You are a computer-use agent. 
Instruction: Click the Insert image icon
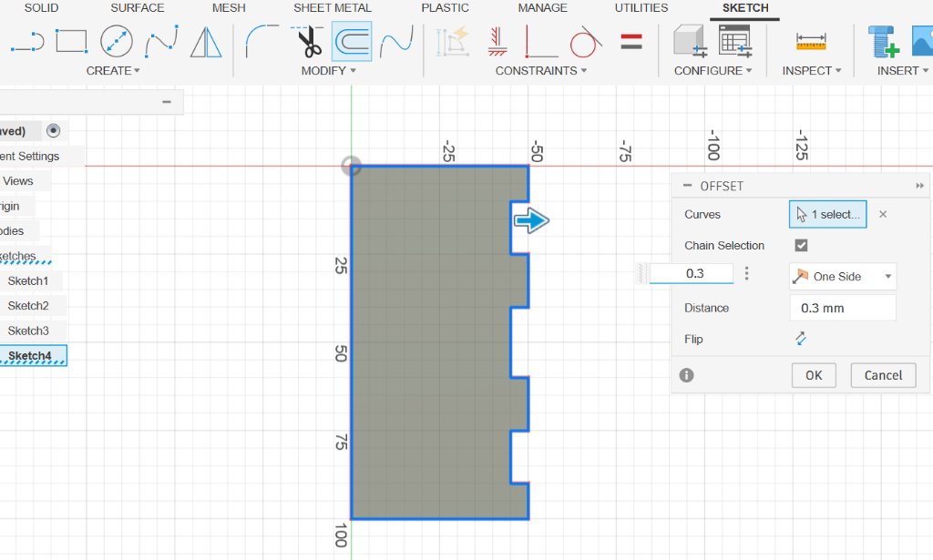923,41
